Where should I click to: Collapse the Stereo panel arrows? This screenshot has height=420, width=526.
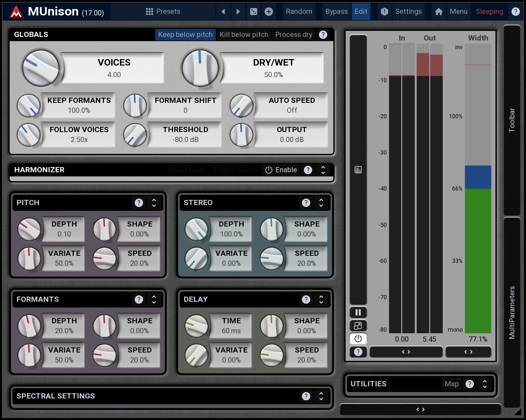(x=321, y=203)
